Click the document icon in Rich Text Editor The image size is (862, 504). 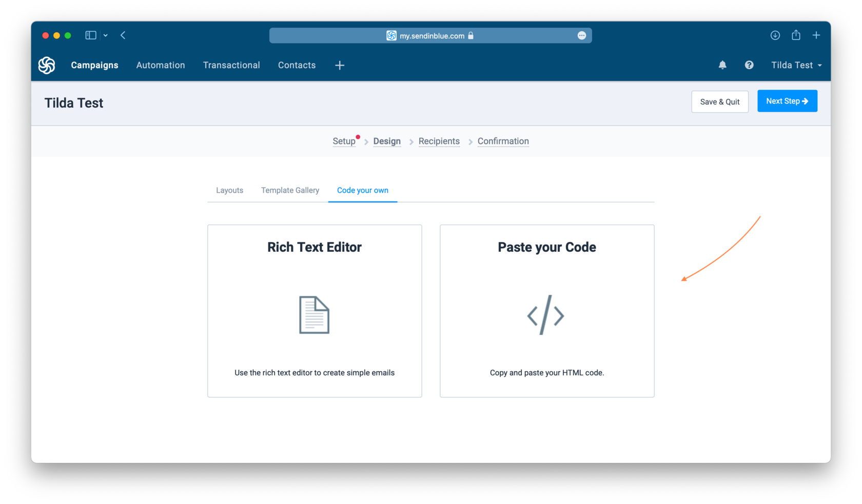pos(315,315)
